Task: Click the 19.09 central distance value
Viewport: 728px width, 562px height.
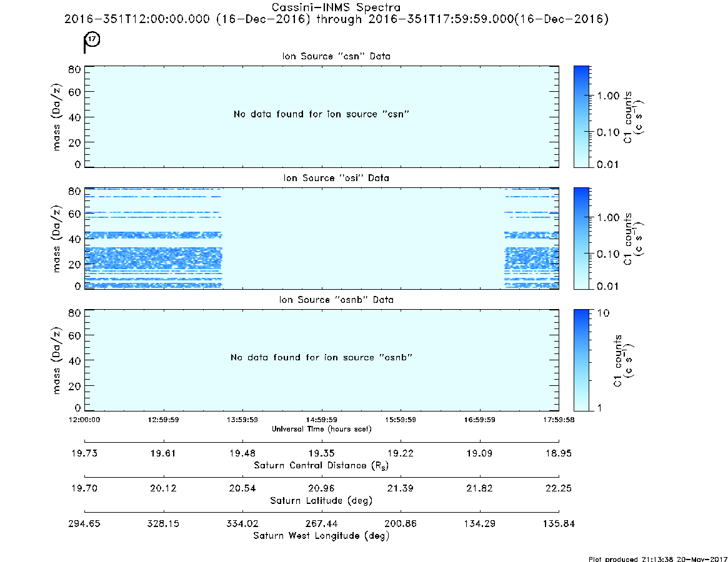Action: [480, 453]
